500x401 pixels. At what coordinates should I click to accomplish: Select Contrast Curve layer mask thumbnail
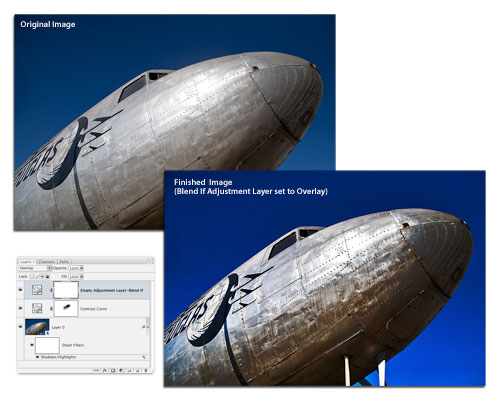(66, 308)
